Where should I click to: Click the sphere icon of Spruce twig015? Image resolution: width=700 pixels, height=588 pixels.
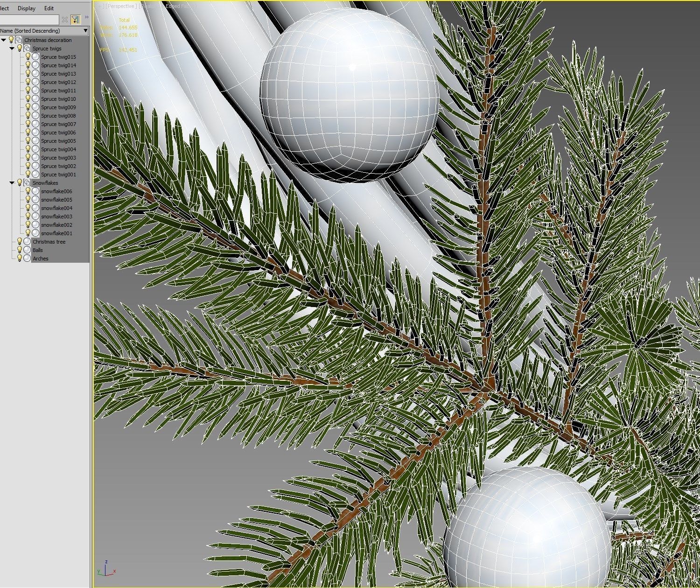click(x=35, y=57)
